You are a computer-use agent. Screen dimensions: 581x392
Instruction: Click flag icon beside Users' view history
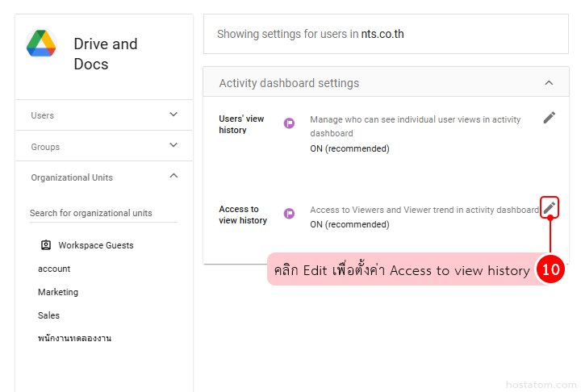289,123
